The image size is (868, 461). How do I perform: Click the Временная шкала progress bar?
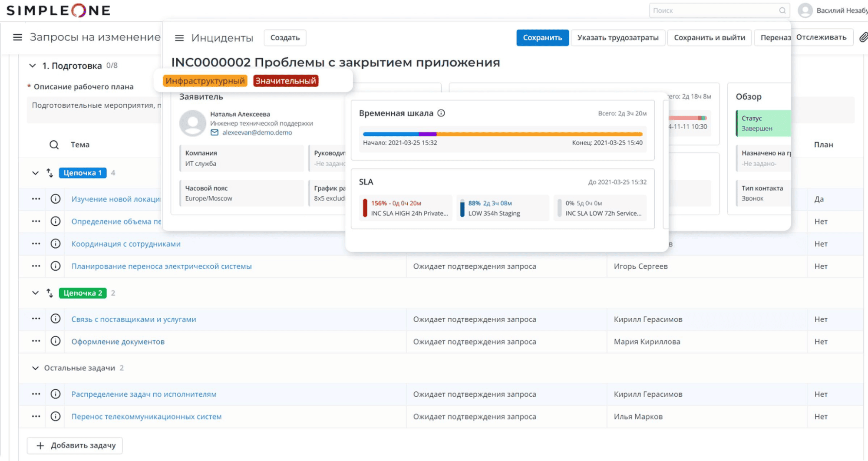point(502,134)
